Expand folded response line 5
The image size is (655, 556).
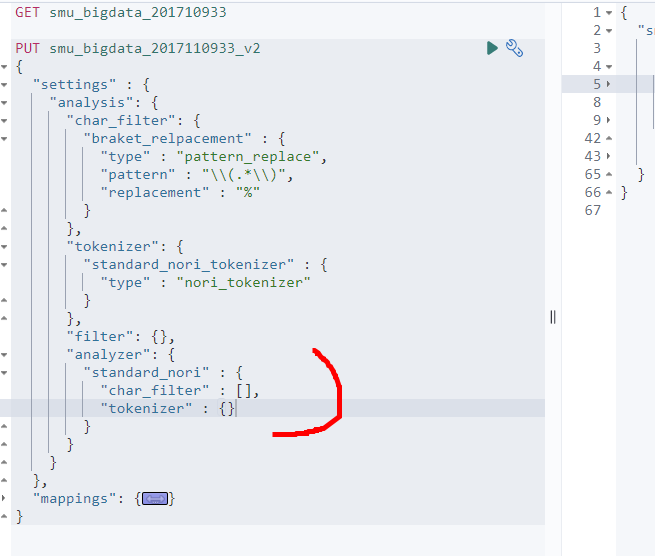pos(609,84)
